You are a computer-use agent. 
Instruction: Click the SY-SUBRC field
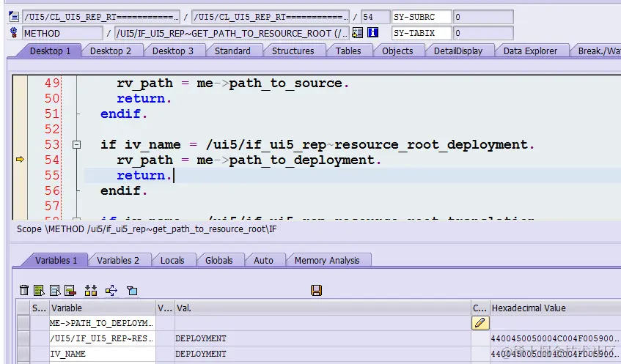pyautogui.click(x=422, y=17)
